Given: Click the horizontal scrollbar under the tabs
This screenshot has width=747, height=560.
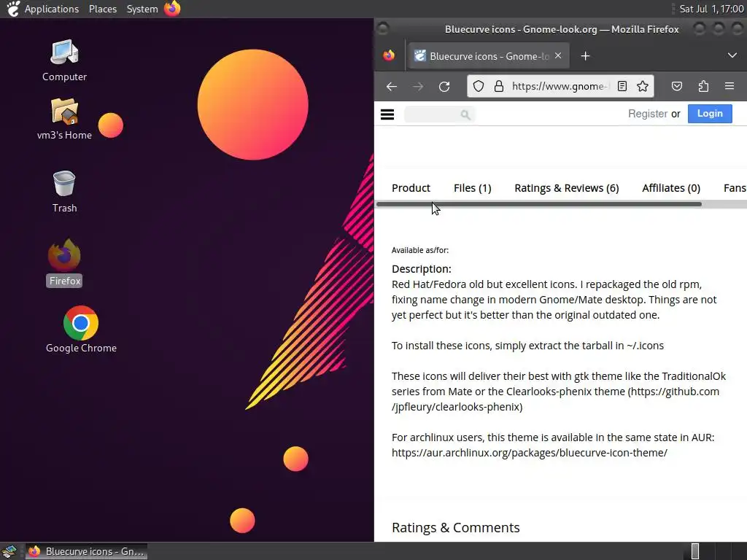Looking at the screenshot, I should coord(539,204).
